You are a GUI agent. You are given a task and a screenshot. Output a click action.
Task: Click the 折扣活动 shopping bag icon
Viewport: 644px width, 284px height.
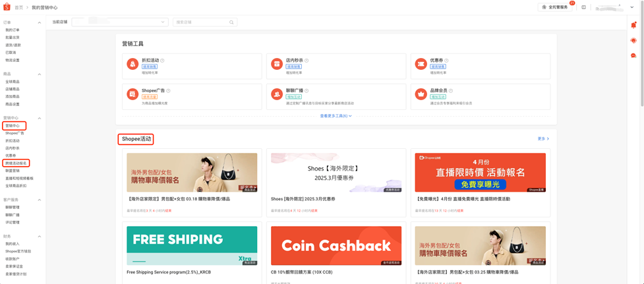click(x=132, y=64)
